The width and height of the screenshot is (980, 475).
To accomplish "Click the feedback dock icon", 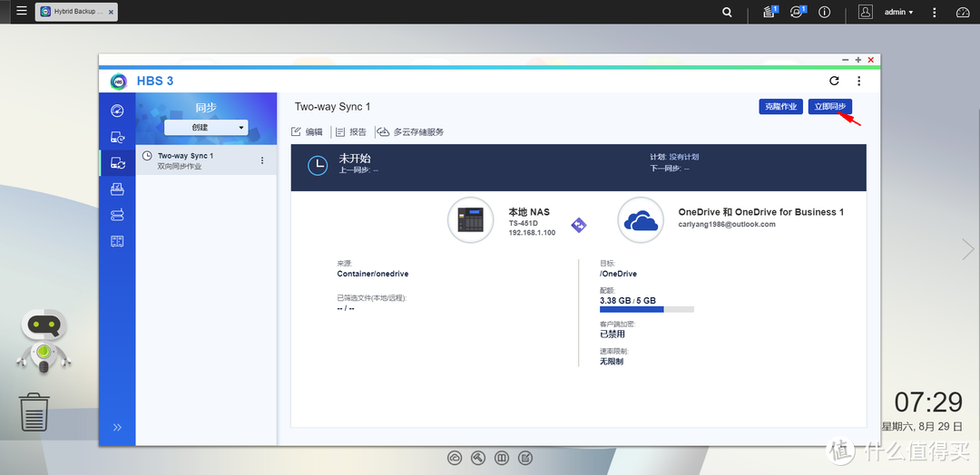I will 525,458.
